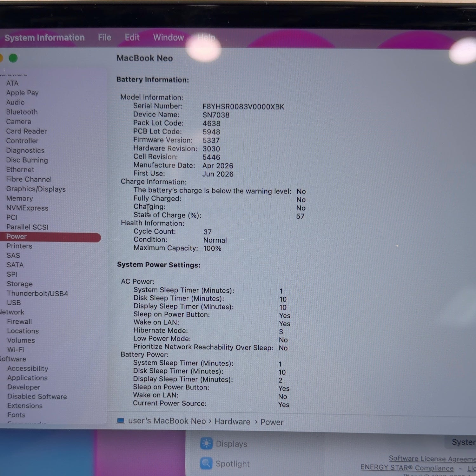
Task: Select SATA in the sidebar
Action: point(15,265)
